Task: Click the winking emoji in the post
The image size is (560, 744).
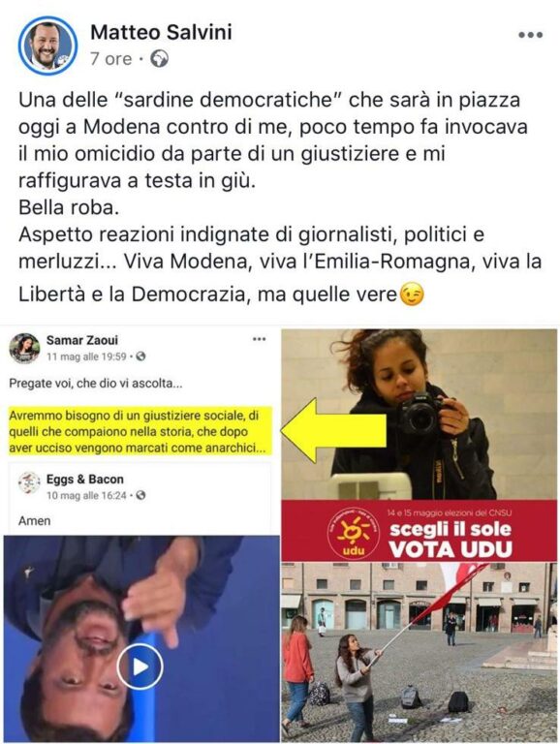Action: pos(412,294)
